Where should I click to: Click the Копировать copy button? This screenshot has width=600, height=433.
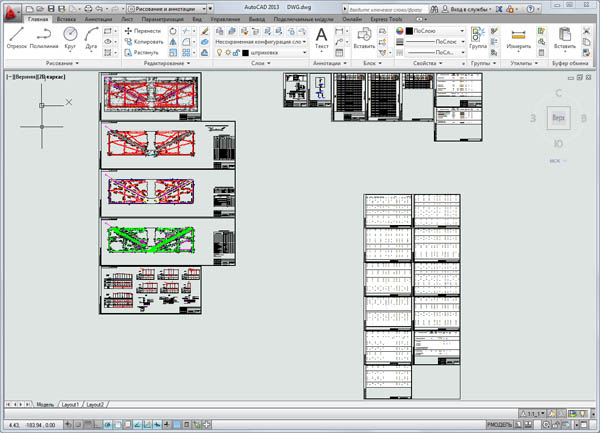[x=147, y=41]
